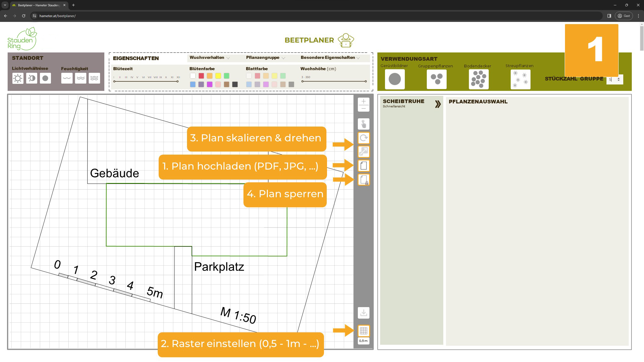
Task: Pick the red Blütenfarbe swatch
Action: (201, 76)
